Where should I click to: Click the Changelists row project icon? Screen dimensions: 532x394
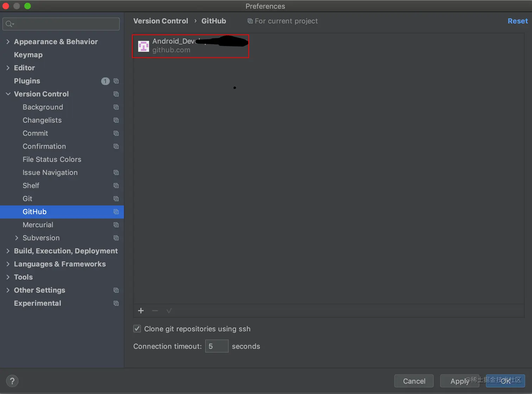116,120
